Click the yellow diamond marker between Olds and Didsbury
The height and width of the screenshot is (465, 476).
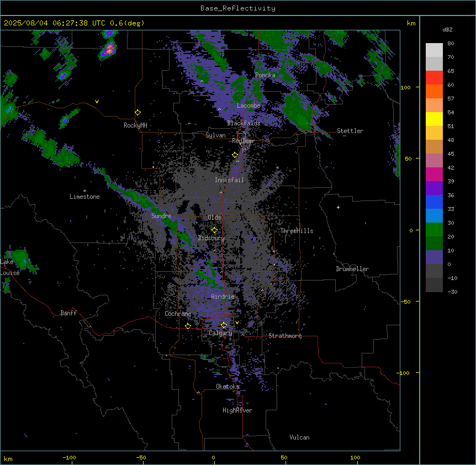(214, 230)
